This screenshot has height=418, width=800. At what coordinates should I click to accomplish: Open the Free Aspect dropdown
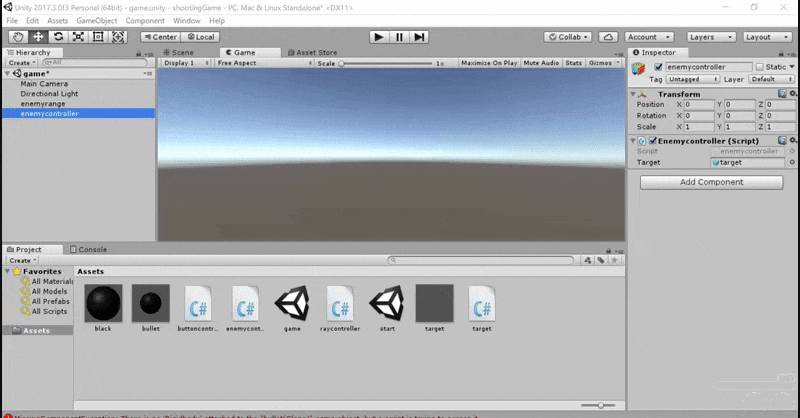[x=265, y=63]
